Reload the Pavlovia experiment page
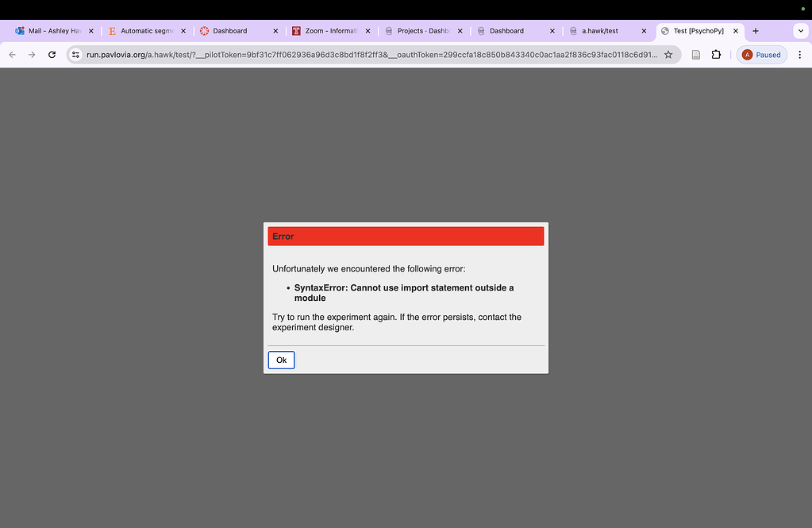Viewport: 812px width, 528px height. click(x=51, y=54)
